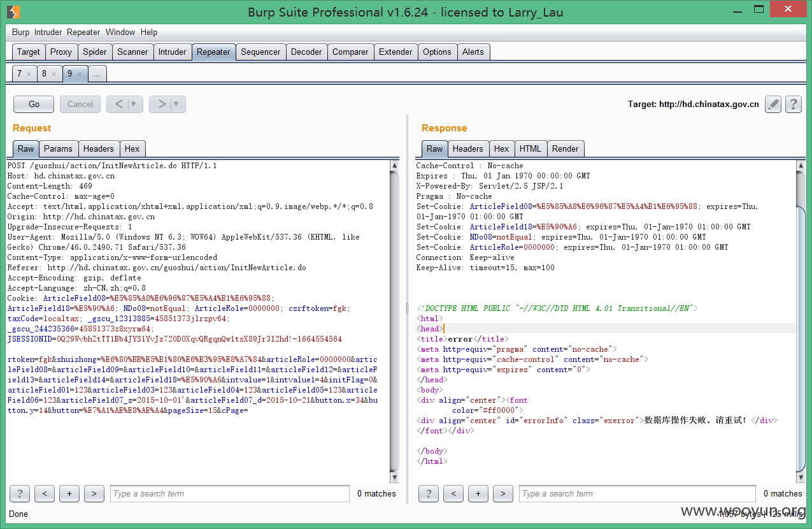This screenshot has width=812, height=529.
Task: Click the response search plus options button
Action: tap(478, 493)
